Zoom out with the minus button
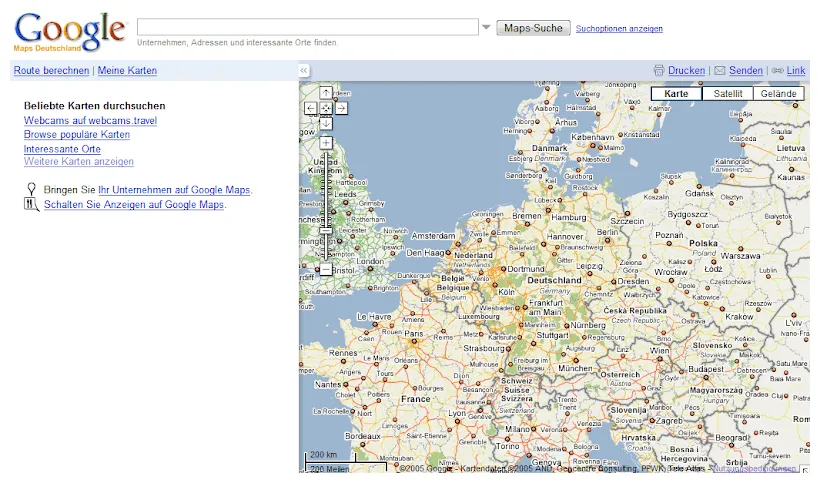Screen dimensions: 820x483 (326, 269)
